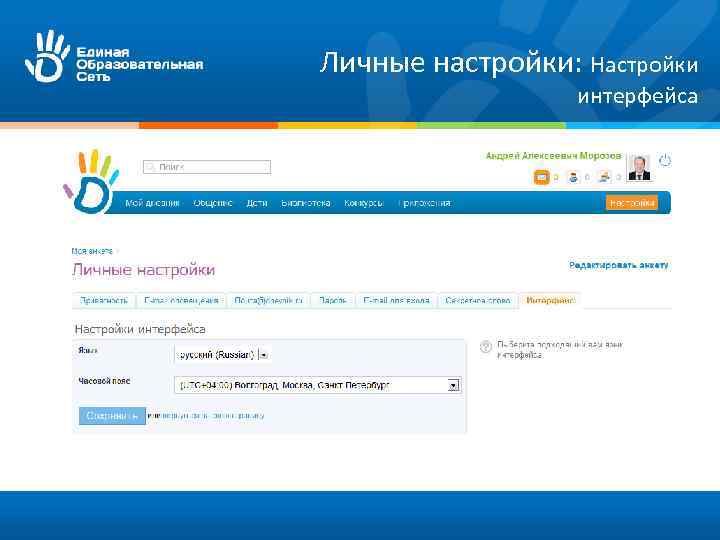Open the Язык language dropdown
720x540 pixels.
[x=222, y=354]
